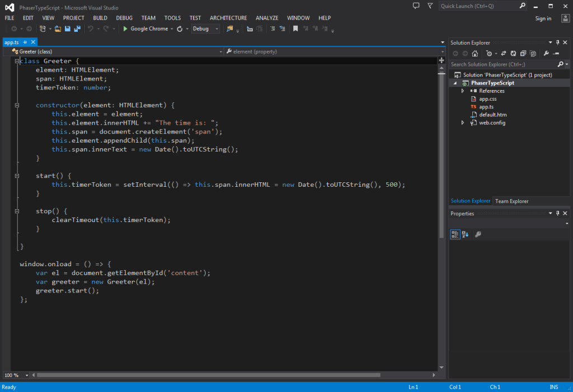Sort properties alphabetically with A-Z icon
This screenshot has width=573, height=392.
pyautogui.click(x=465, y=234)
